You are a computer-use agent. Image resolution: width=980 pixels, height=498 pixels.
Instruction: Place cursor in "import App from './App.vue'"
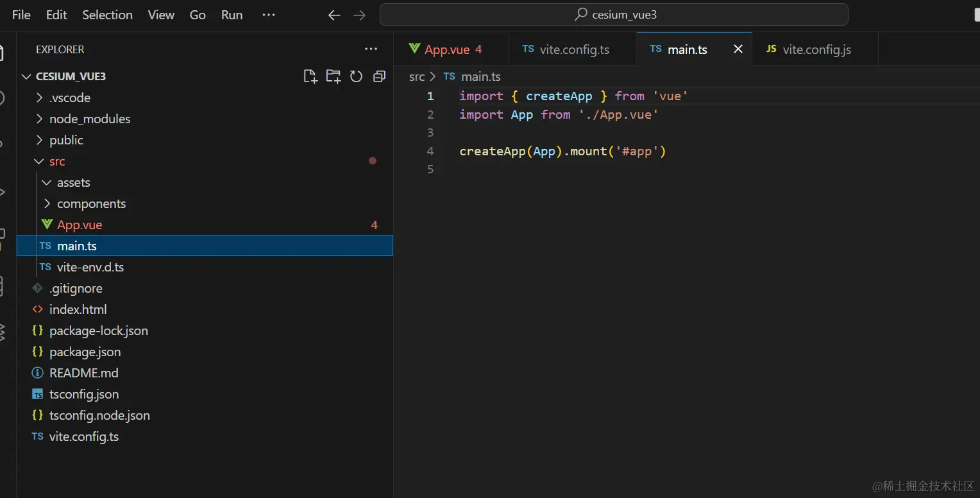click(559, 114)
